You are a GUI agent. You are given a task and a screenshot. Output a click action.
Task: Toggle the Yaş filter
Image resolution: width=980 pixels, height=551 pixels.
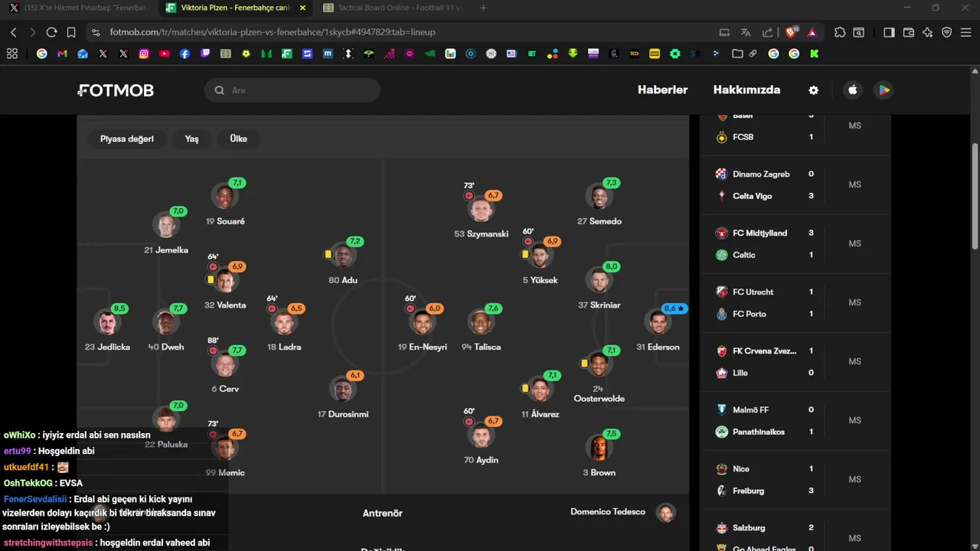pyautogui.click(x=191, y=139)
